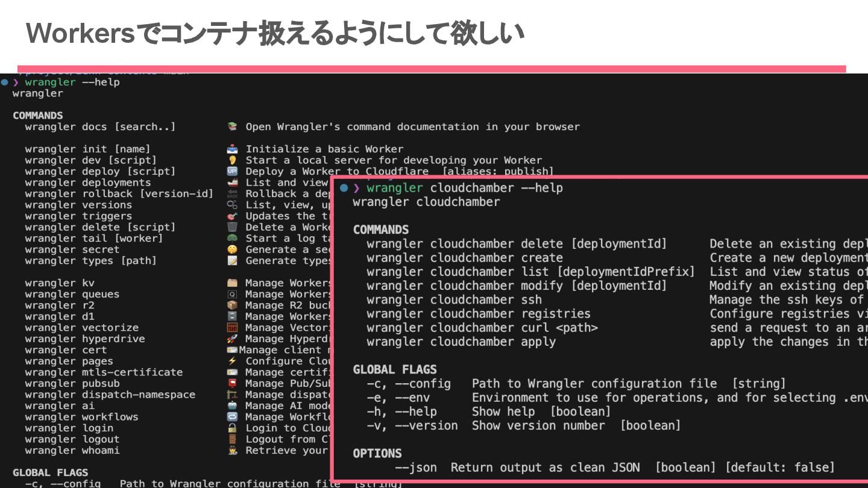This screenshot has width=868, height=488.
Task: Click 'wrangler cloudchamber modify [deploymentId]'
Action: 517,286
